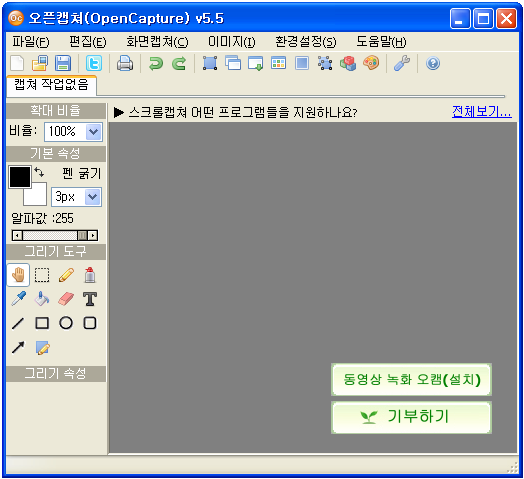This screenshot has width=524, height=479.
Task: Undo with the green back arrow
Action: point(156,63)
